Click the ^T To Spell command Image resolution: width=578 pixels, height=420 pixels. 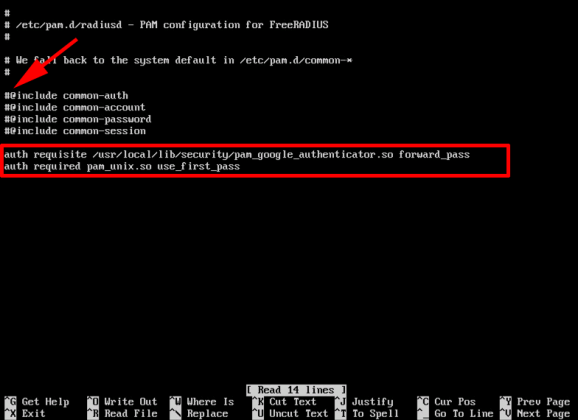coord(367,413)
